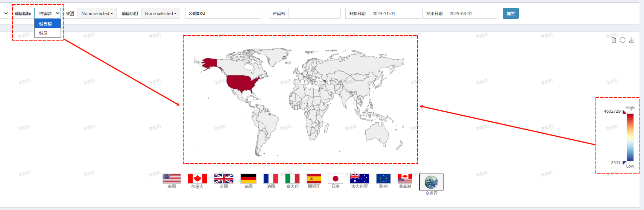Select the whole world globe (全世界)
Viewport: 644px width, 210px height.
tap(431, 182)
